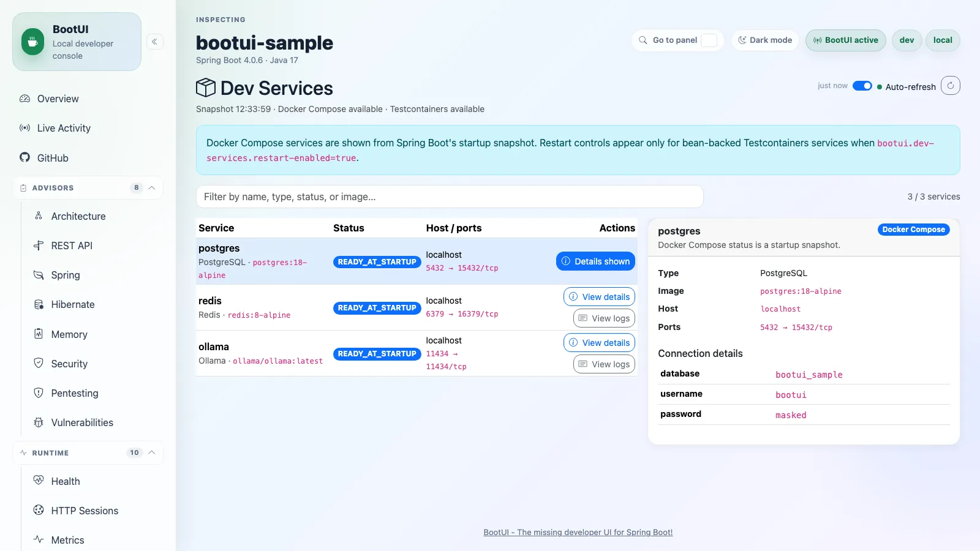Open the Vulnerabilities advisor
Viewport: 980px width, 551px height.
95,422
